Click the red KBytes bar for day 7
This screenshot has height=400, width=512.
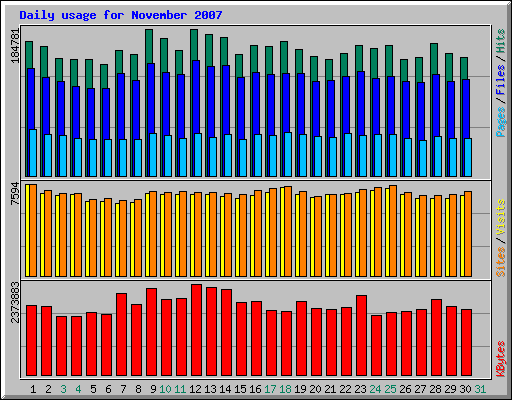click(x=121, y=335)
